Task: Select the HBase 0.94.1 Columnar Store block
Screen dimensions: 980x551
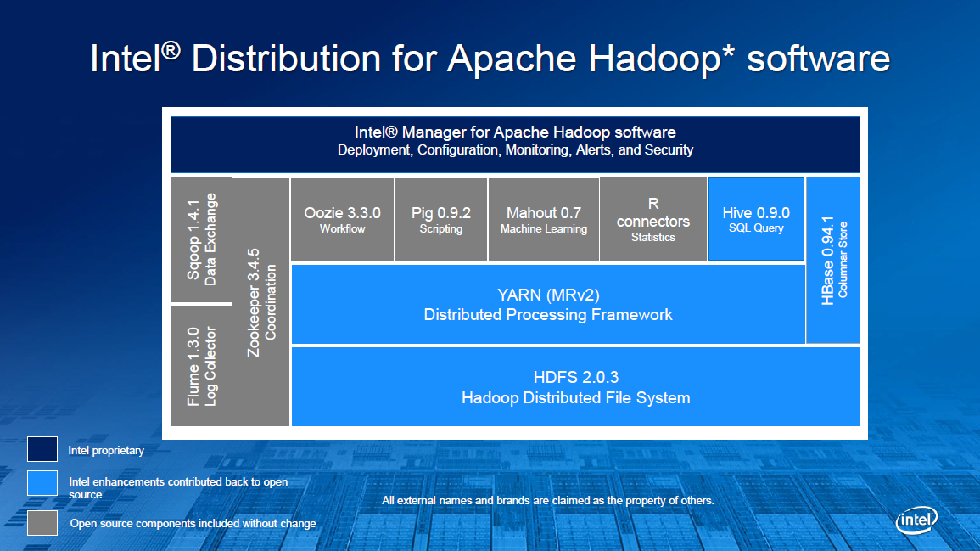Action: (832, 260)
